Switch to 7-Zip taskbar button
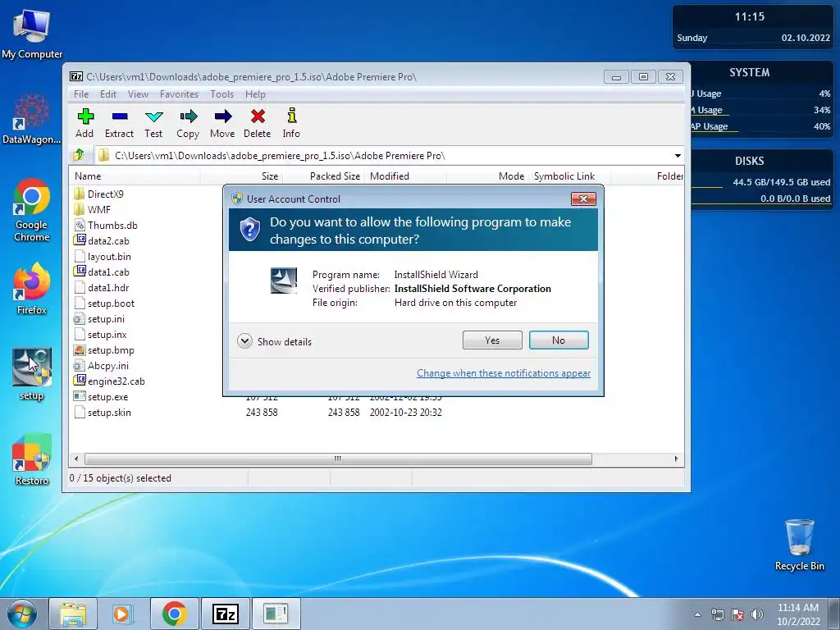840x630 pixels. 225,614
